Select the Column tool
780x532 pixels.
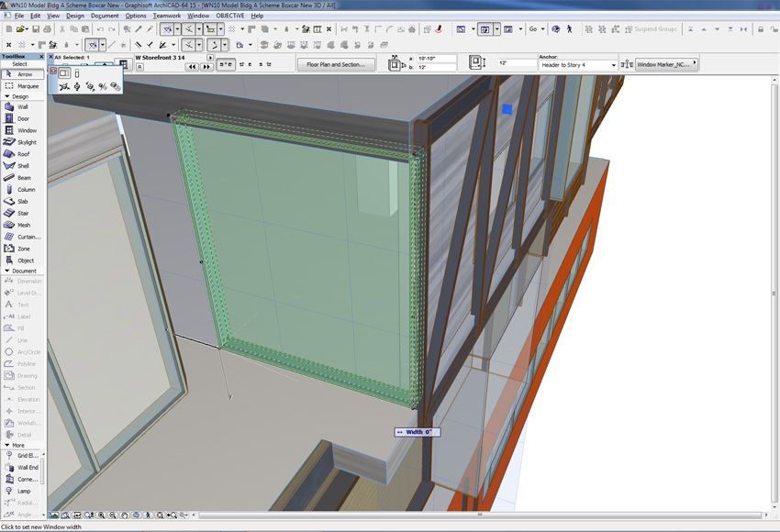(25, 190)
